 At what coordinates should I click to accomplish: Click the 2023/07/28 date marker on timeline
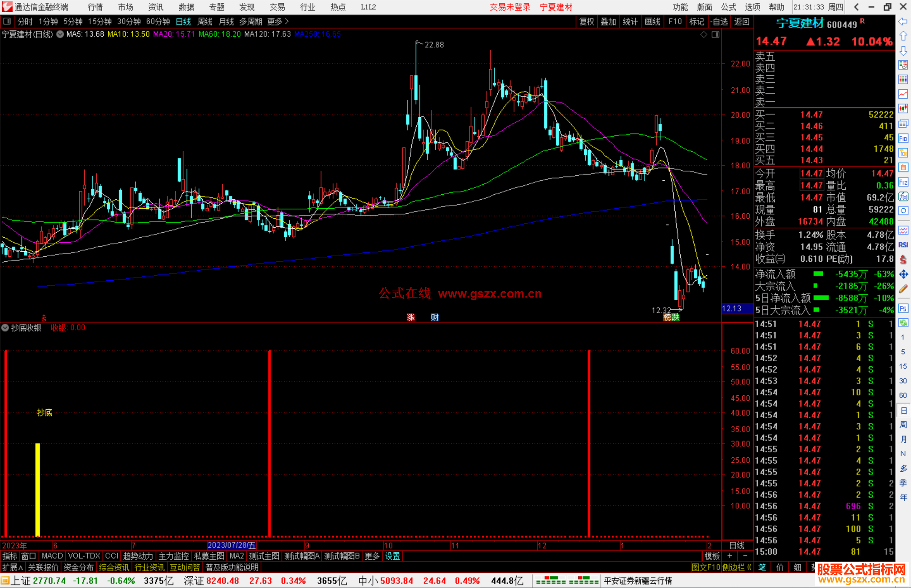[232, 545]
